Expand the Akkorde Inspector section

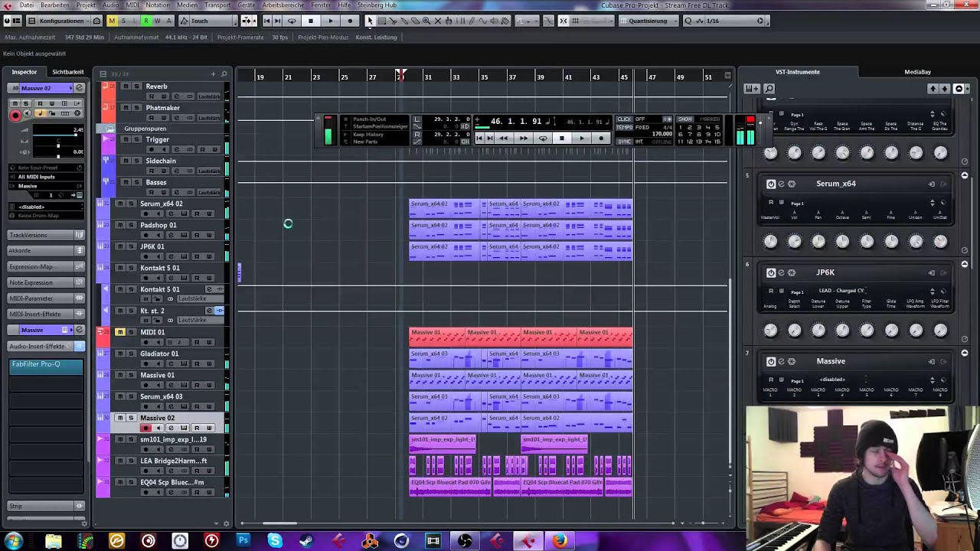coord(45,250)
